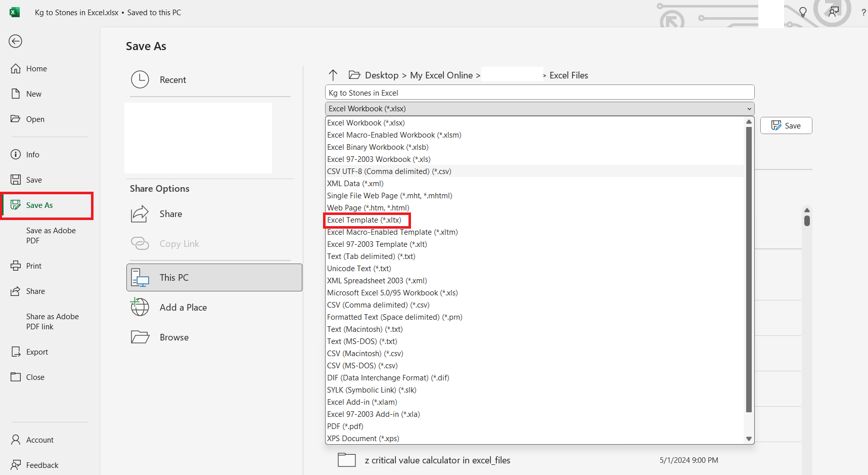Choose SYLK (Symbolic Link) (*.slk)
Screen dimensions: 868x475
coord(535,390)
